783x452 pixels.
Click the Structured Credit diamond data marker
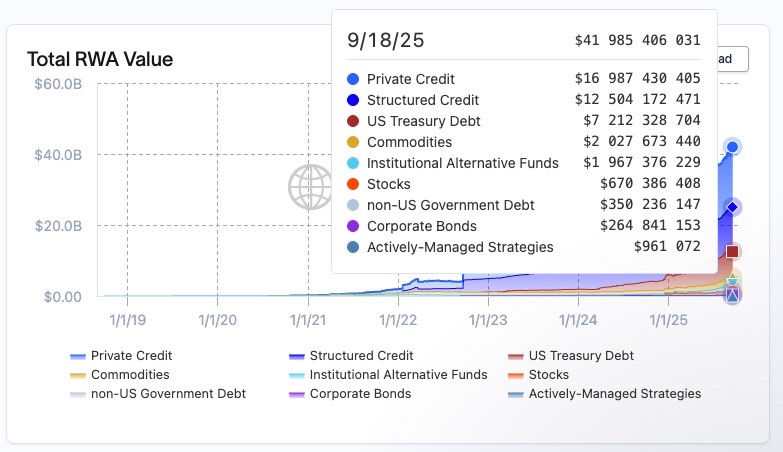[732, 208]
